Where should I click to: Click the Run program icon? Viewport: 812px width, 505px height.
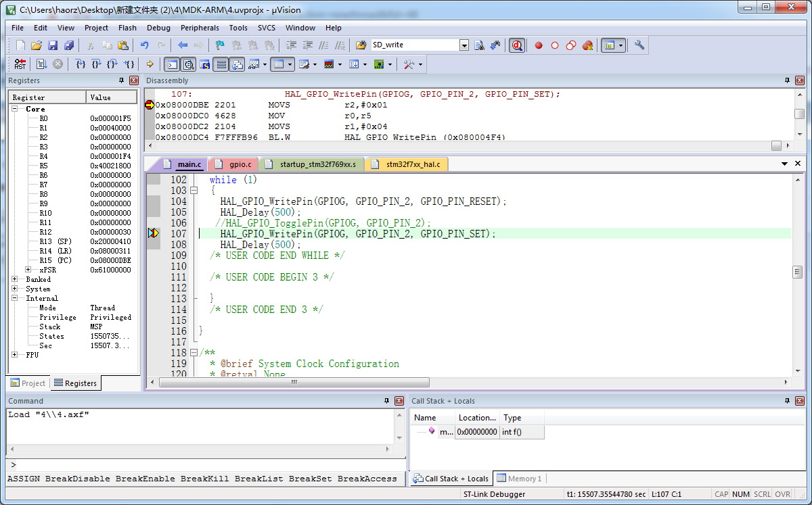[41, 64]
